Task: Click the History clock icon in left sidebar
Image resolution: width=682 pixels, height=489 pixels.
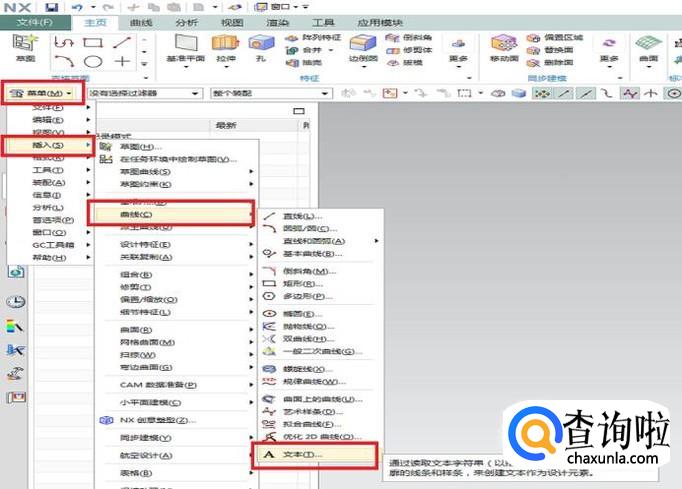Action: 16,301
